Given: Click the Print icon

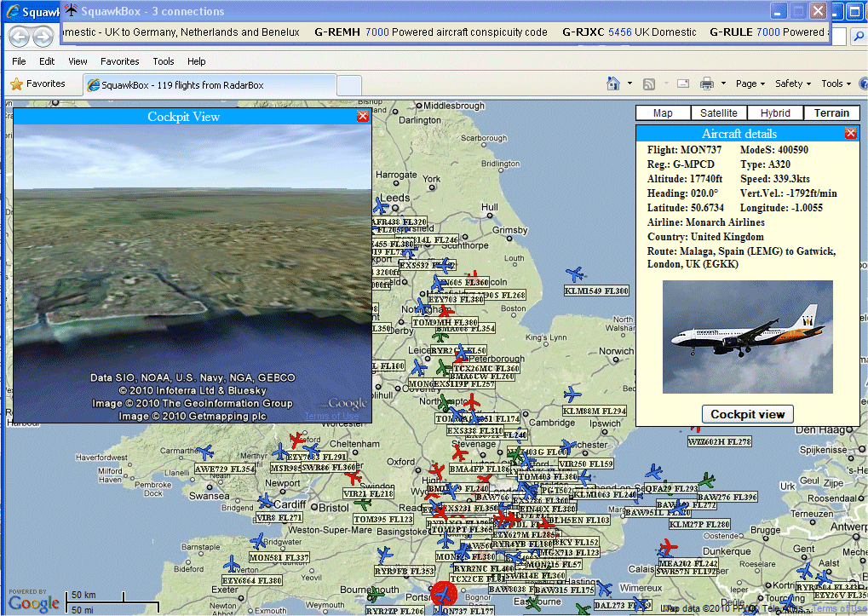Looking at the screenshot, I should tap(707, 83).
